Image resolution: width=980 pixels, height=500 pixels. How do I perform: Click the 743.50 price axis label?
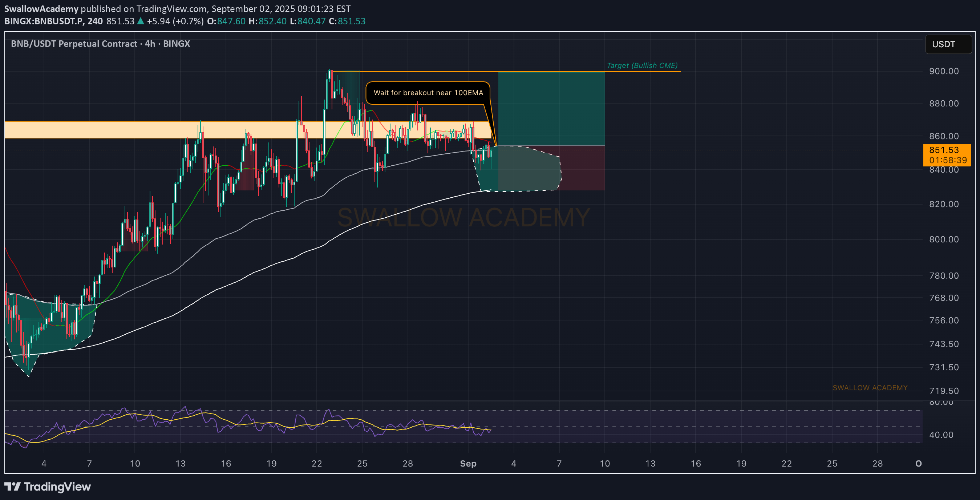[944, 344]
